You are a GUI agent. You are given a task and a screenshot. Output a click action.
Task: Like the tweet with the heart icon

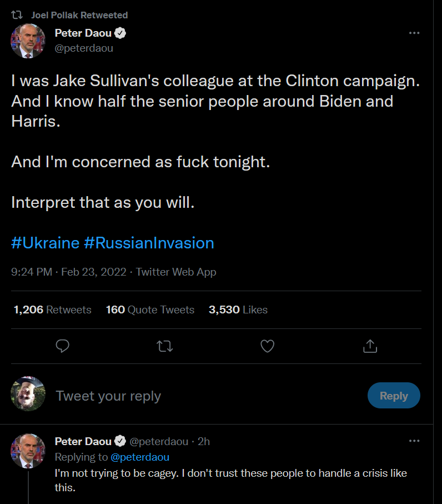point(268,346)
